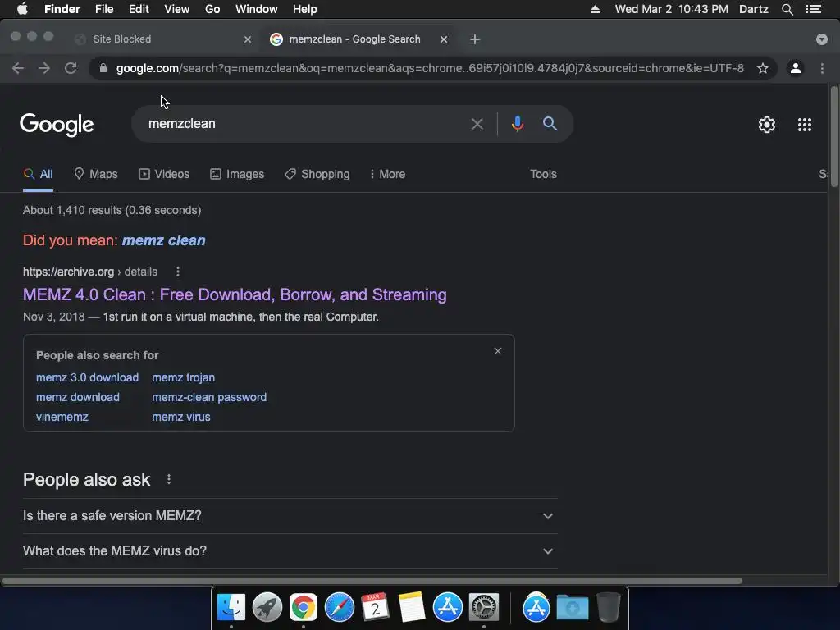Click the address bar URL
The image size is (840, 630).
[x=430, y=68]
